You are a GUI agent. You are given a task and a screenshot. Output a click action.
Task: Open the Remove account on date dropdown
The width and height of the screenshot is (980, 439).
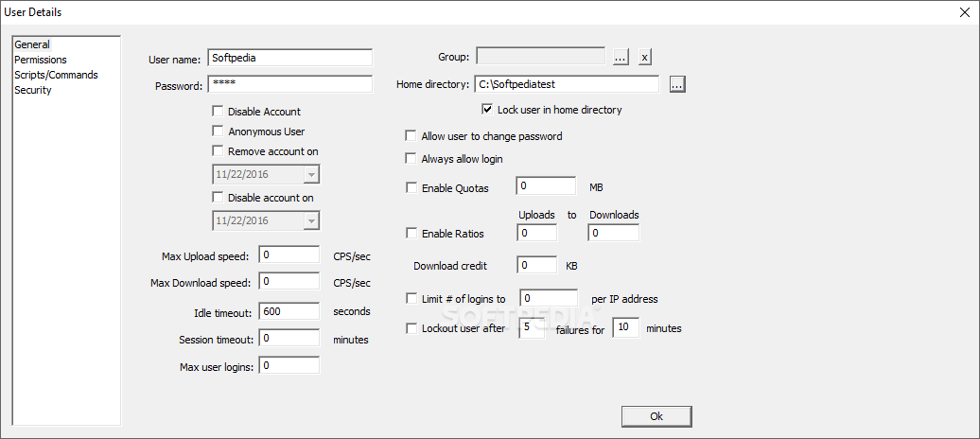coord(311,175)
